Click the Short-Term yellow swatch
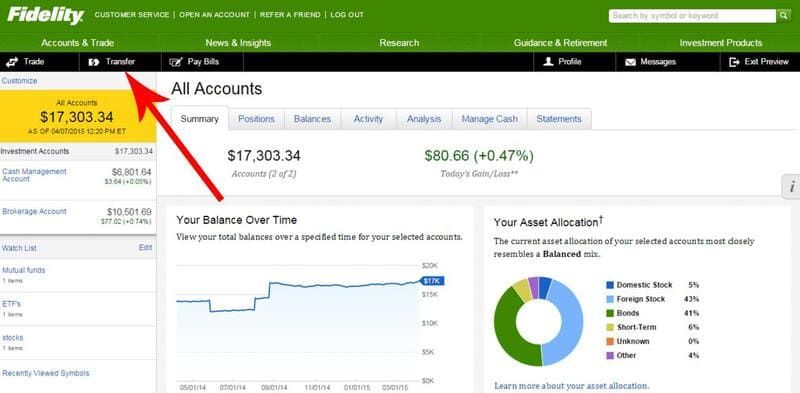The image size is (800, 393). click(610, 327)
